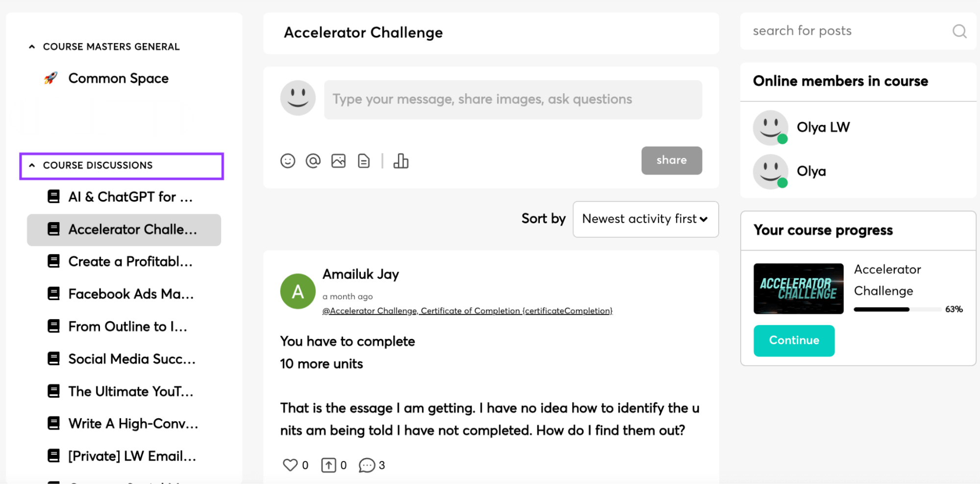Click the search magnifier icon

point(959,31)
